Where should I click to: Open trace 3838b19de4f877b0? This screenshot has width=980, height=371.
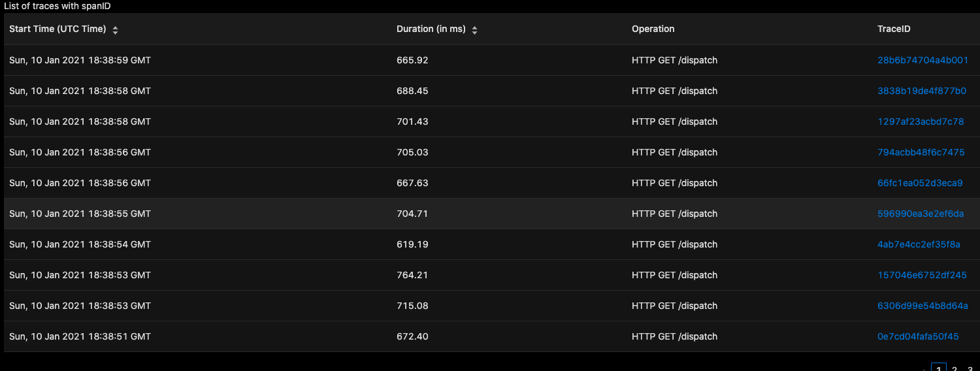pos(921,91)
